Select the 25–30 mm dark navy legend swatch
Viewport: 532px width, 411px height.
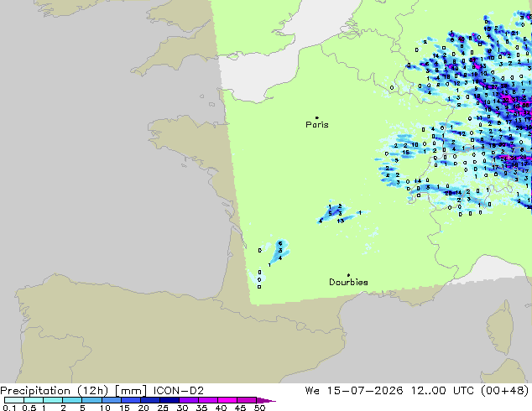(170, 400)
